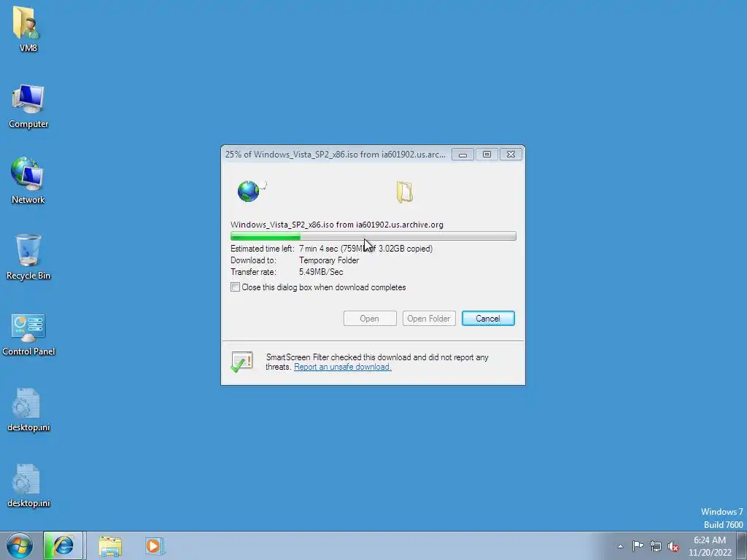The height and width of the screenshot is (560, 747).
Task: Click the 'Temporary Folder' download location text
Action: click(329, 260)
